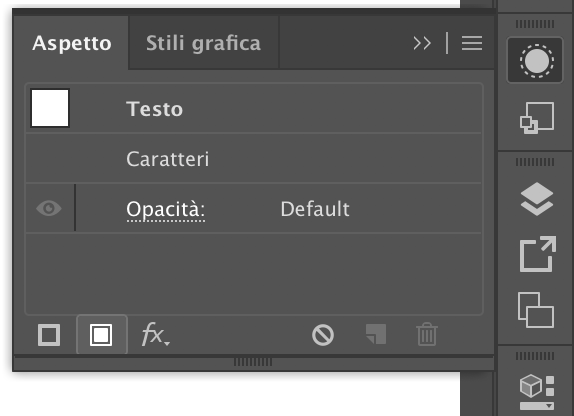
Task: Open the Layers panel dock icon
Action: pos(537,199)
